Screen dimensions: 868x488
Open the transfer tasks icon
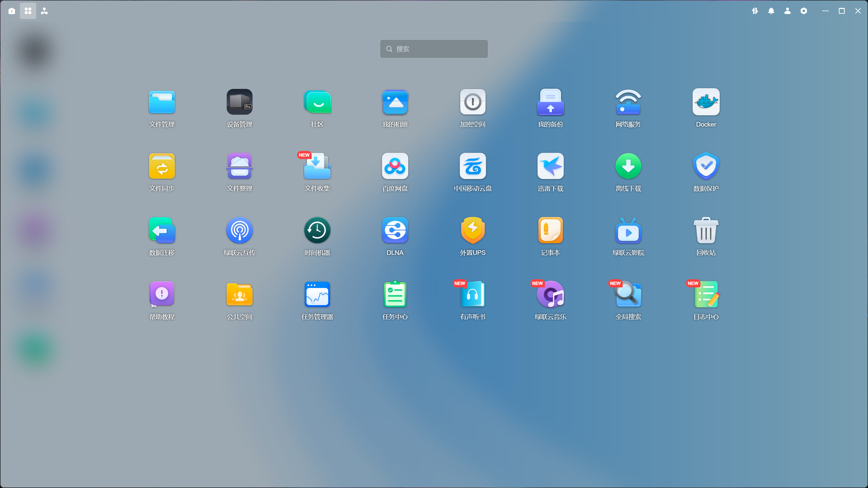(755, 11)
